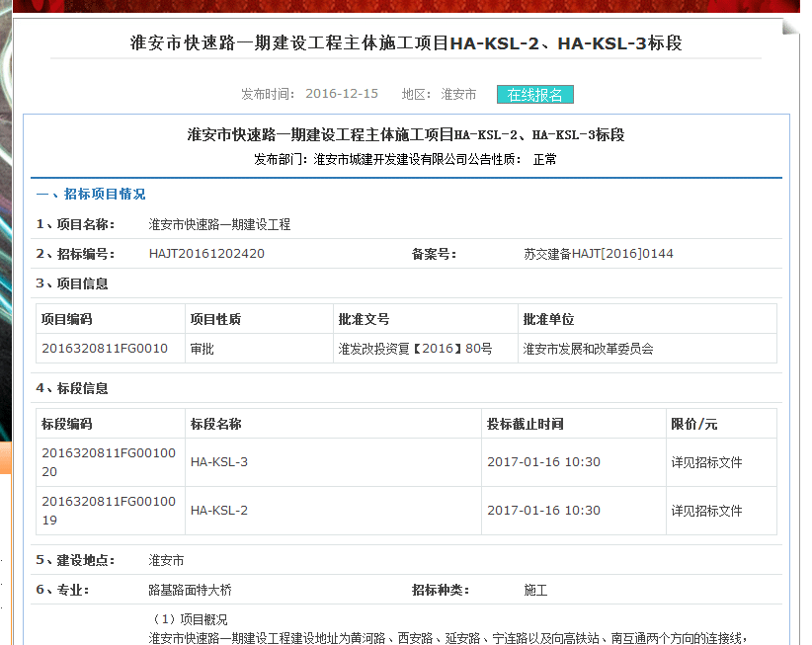Click the 审批 project nature cell

(x=203, y=349)
